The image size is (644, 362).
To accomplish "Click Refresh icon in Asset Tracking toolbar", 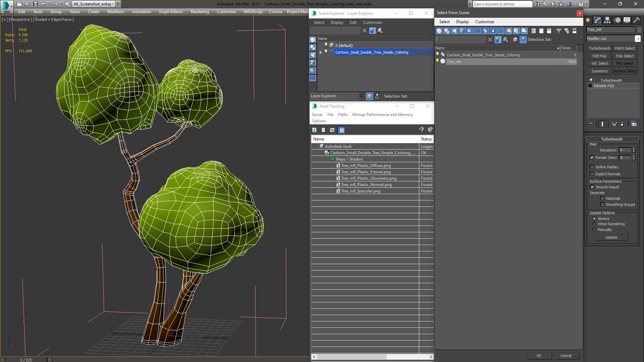I will point(314,130).
